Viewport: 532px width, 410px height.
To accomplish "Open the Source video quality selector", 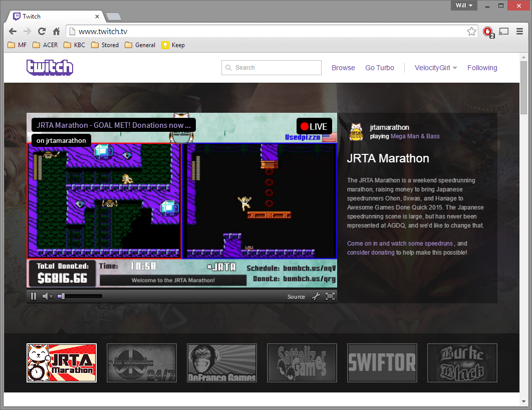I will pos(296,297).
